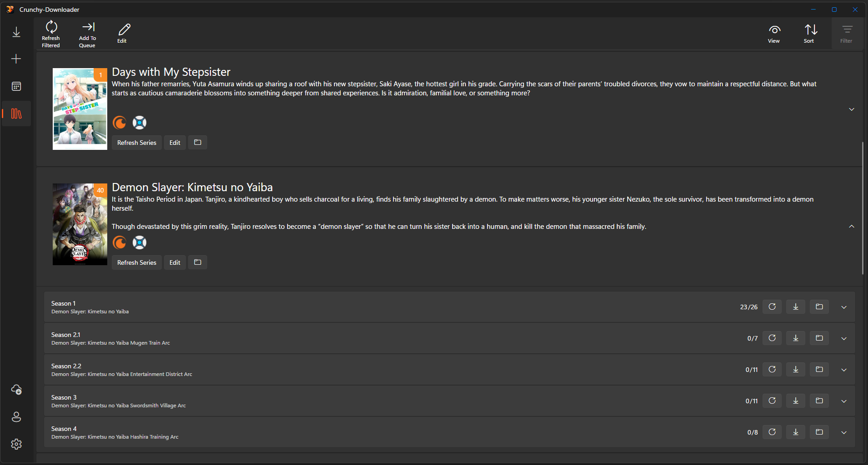Expand Days with My Stepsister seasons
The width and height of the screenshot is (868, 465).
(x=851, y=109)
